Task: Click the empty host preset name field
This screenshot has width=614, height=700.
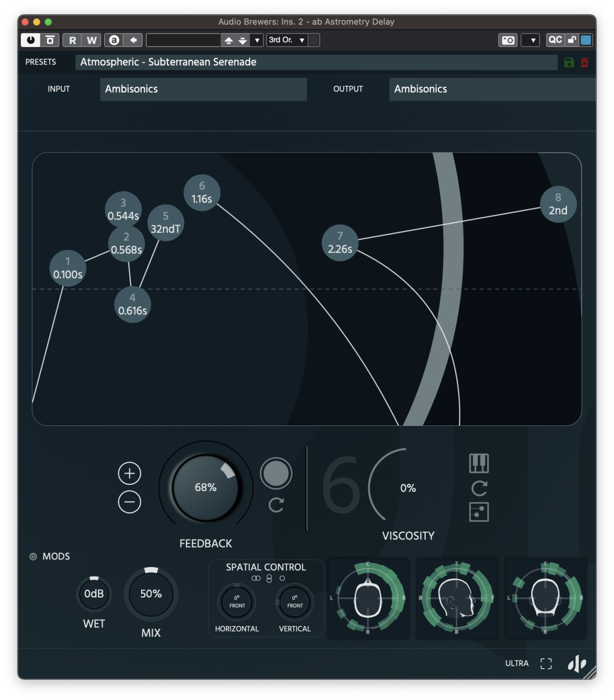Action: coord(183,40)
